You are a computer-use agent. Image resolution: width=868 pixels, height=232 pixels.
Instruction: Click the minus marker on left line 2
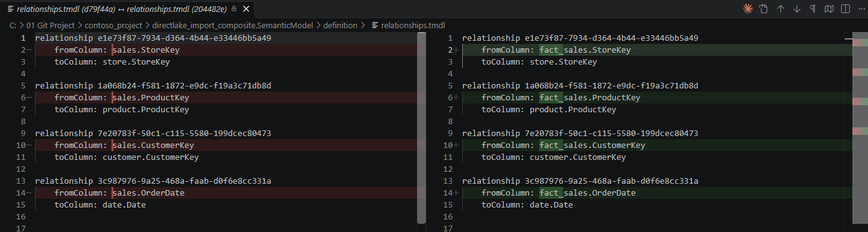(29, 50)
